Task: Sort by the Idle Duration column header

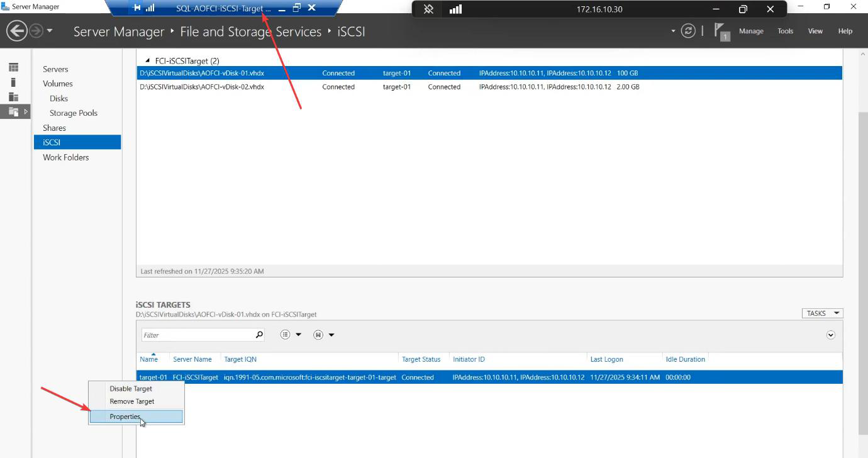Action: (x=685, y=359)
